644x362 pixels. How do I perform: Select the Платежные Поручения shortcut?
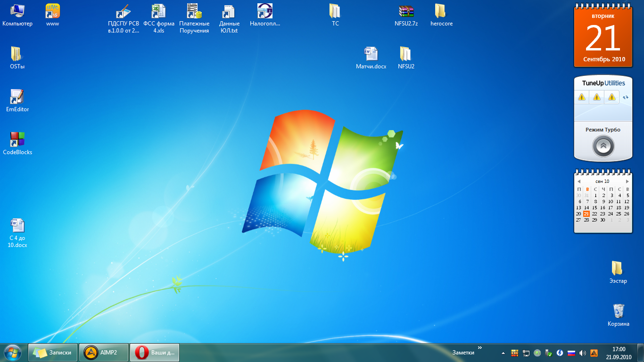[x=194, y=11]
